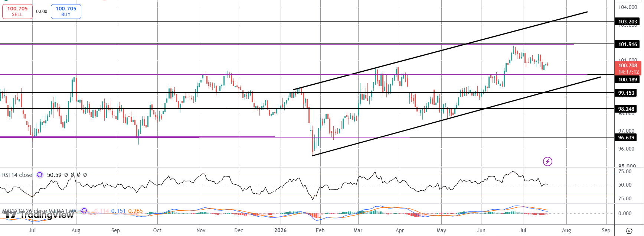Click the Jun label on time axis
The width and height of the screenshot is (644, 236).
coord(481,230)
